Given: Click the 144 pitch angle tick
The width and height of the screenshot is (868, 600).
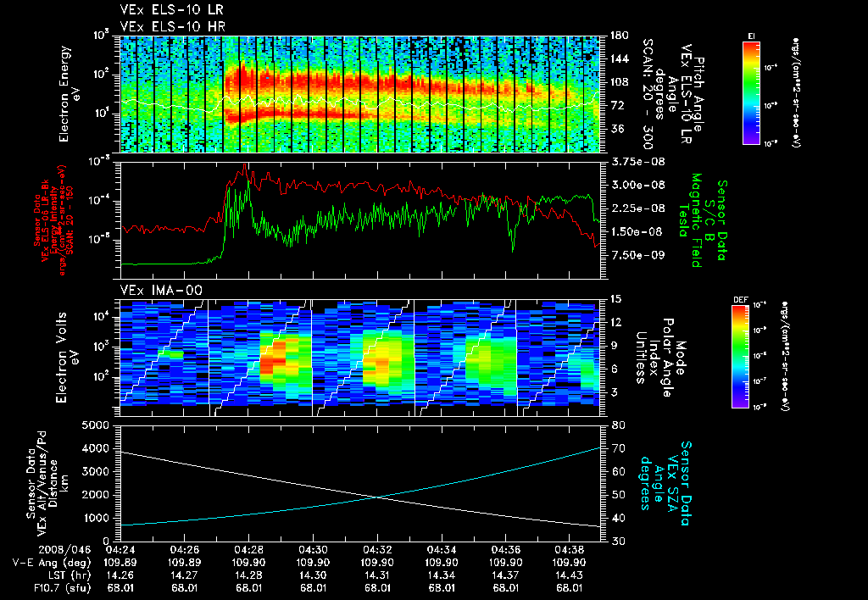Looking at the screenshot, I should [620, 58].
